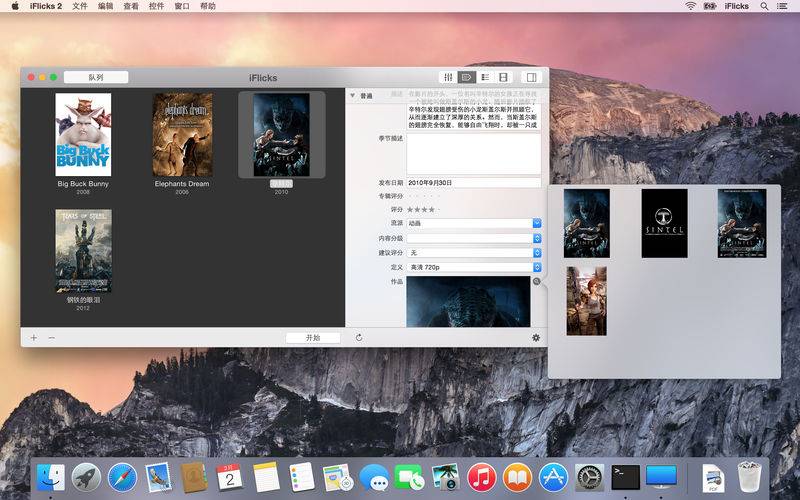
Task: Click the refresh arrow icon next to 开始
Action: [x=359, y=338]
